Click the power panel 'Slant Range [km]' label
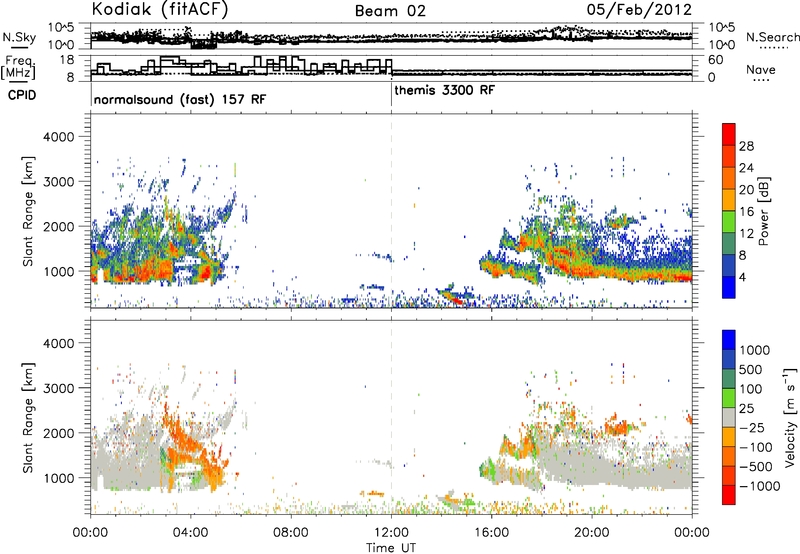Screen dimensions: 800x554 click(x=28, y=211)
